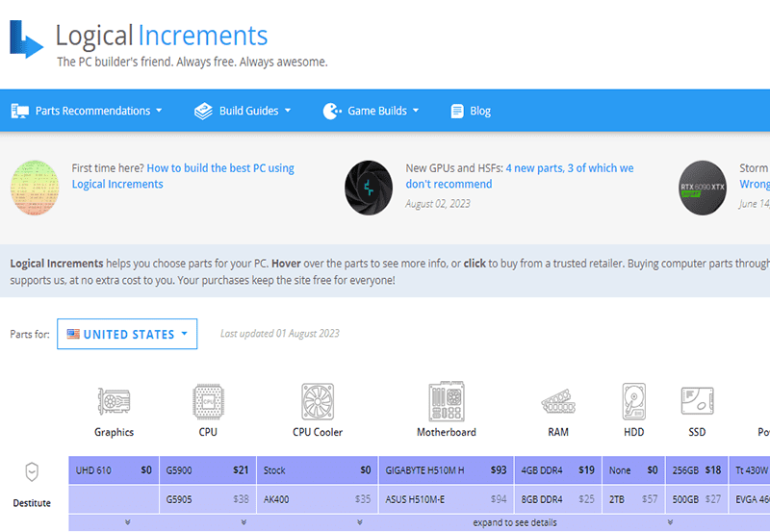Select UHD 610 graphics cell
Screen dimensions: 770x532
[114, 470]
